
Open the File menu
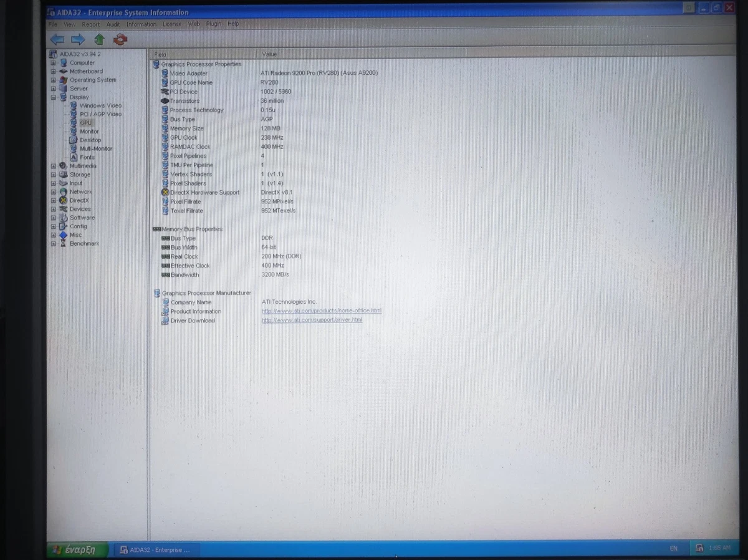53,24
